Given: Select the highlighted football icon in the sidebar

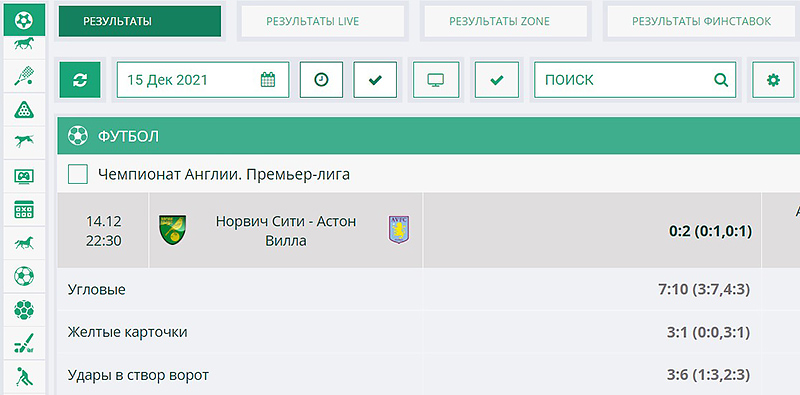Looking at the screenshot, I should pyautogui.click(x=24, y=20).
